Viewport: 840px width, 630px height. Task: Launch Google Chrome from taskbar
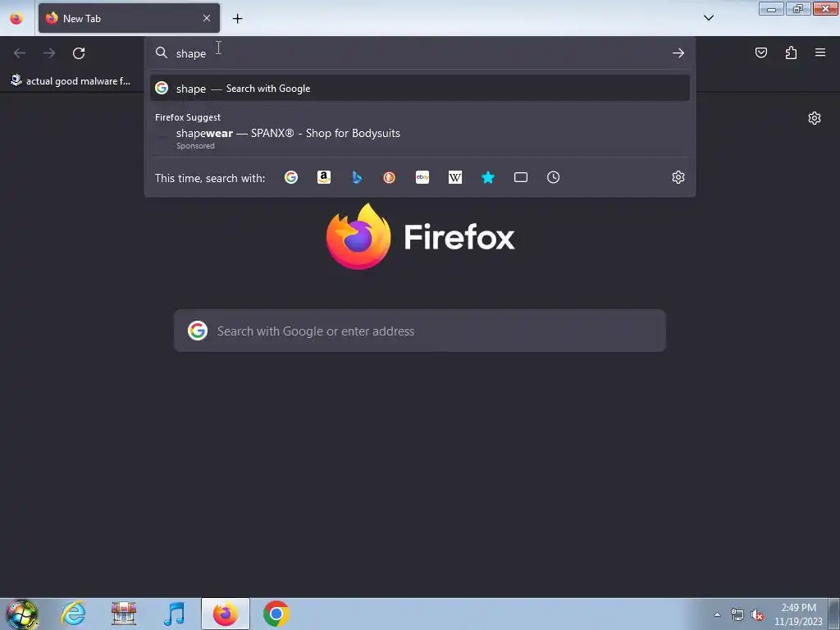point(276,614)
